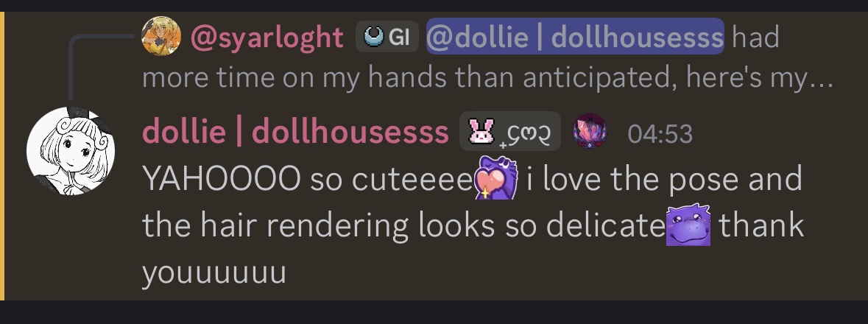868x324 pixels.
Task: Click the word 'had' after the mention in the reply
Action: [x=755, y=37]
